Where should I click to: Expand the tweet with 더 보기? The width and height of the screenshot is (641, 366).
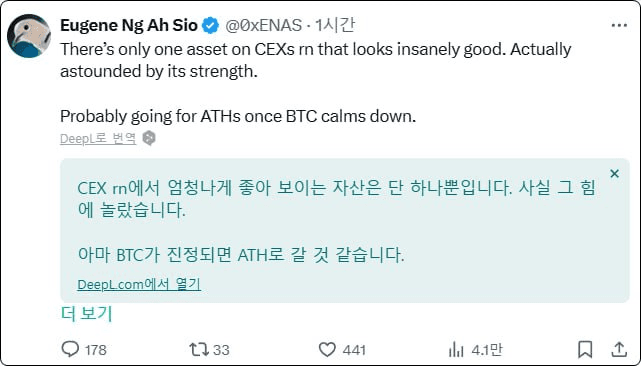[86, 314]
